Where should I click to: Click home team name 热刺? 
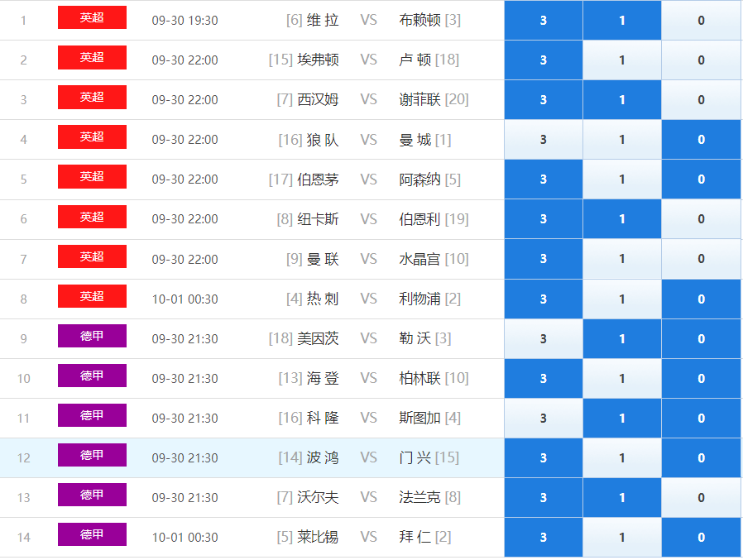[323, 299]
